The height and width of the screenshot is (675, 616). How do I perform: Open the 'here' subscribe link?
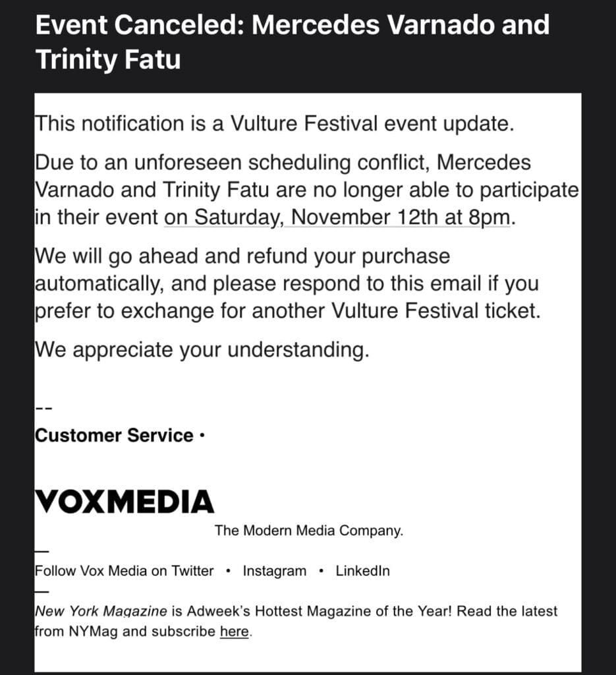234,631
